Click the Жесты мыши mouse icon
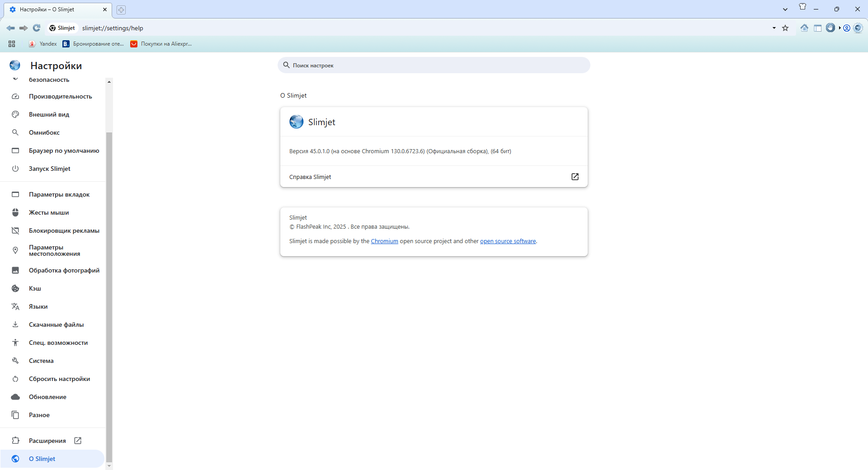The height and width of the screenshot is (470, 868). click(x=15, y=212)
